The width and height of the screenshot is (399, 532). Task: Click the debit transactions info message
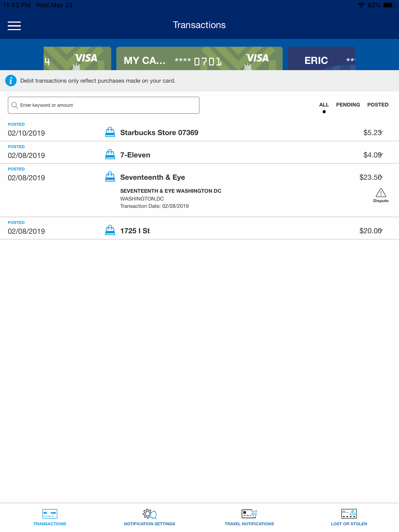pyautogui.click(x=98, y=81)
